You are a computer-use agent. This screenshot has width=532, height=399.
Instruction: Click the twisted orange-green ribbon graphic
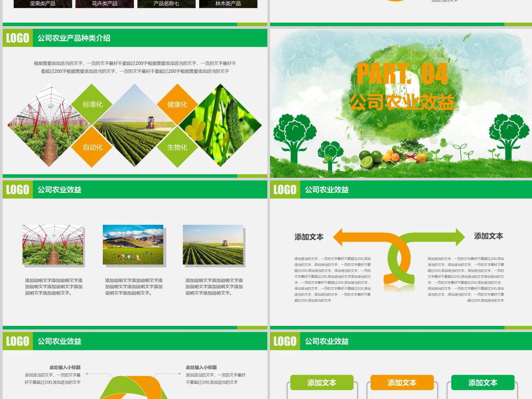[133, 387]
